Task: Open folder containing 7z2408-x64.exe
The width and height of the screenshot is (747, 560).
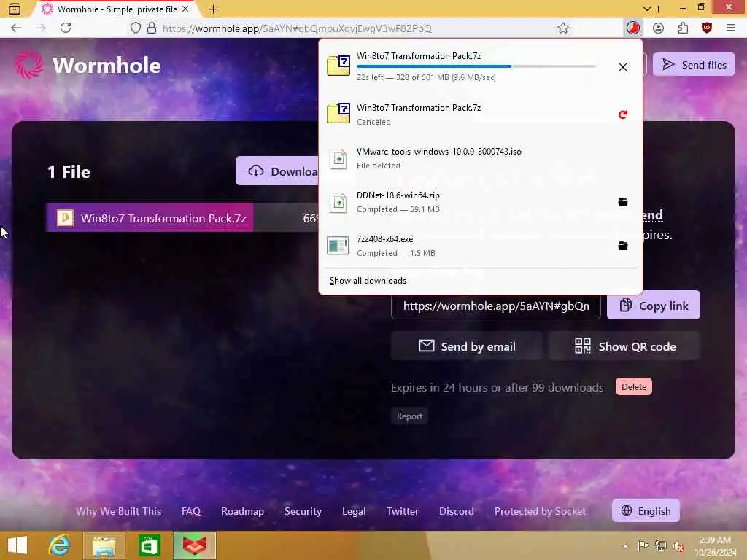Action: click(x=623, y=246)
